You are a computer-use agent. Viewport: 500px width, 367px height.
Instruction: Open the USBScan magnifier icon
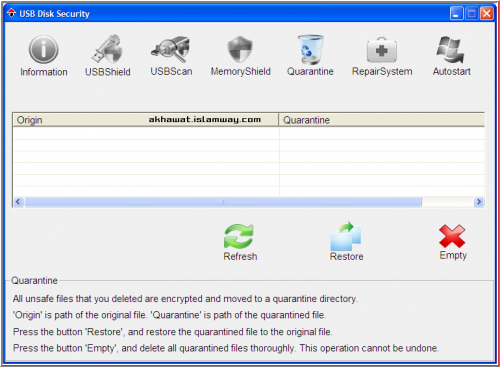pyautogui.click(x=171, y=49)
